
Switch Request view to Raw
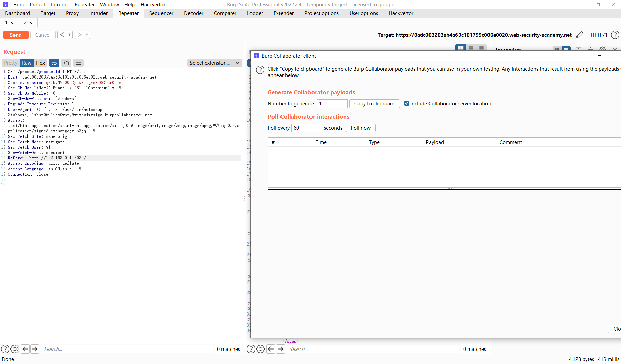click(27, 63)
